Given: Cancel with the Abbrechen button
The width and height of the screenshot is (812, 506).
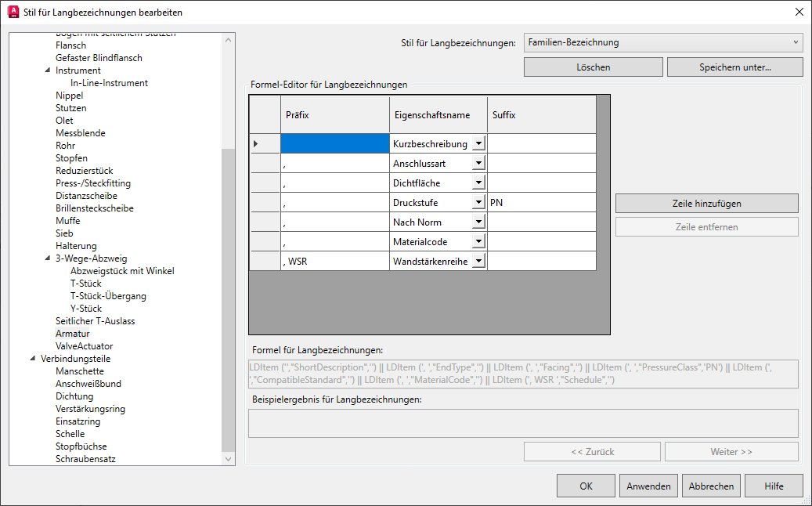Looking at the screenshot, I should (x=711, y=486).
